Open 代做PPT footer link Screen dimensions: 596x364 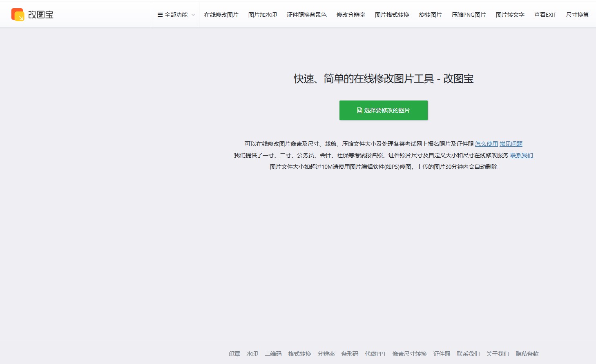coord(375,354)
